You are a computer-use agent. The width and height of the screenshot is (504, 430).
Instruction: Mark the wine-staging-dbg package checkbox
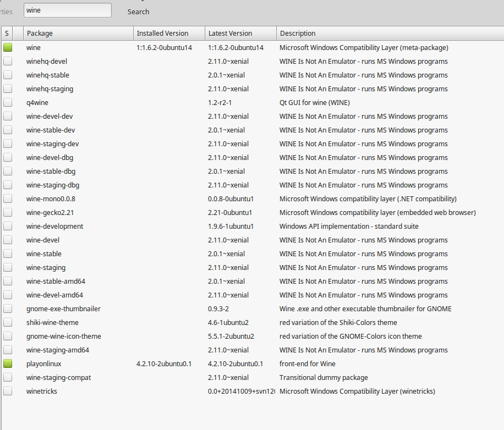point(8,185)
